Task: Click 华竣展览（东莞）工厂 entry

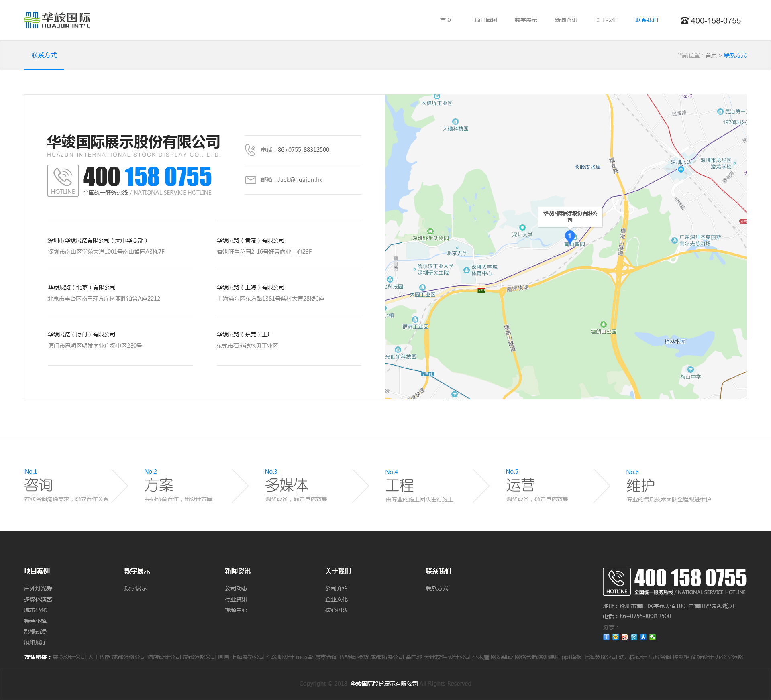Action: 245,334
